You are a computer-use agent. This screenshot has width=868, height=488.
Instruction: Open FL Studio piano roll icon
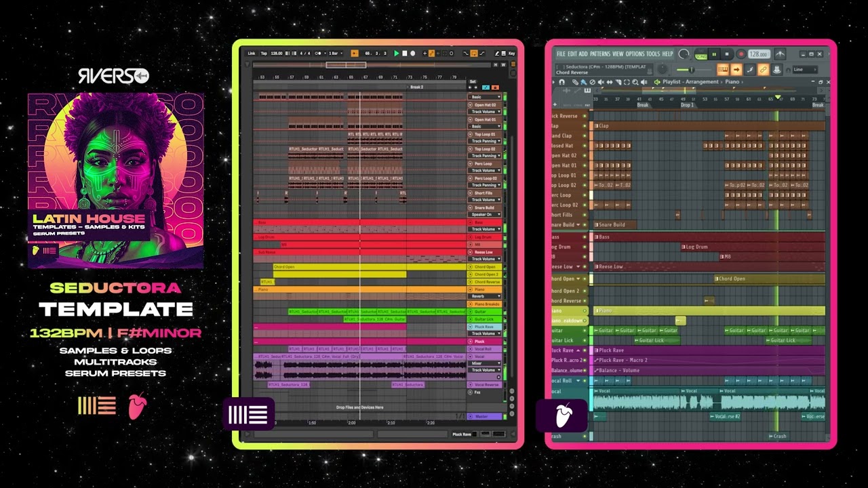[x=724, y=69]
